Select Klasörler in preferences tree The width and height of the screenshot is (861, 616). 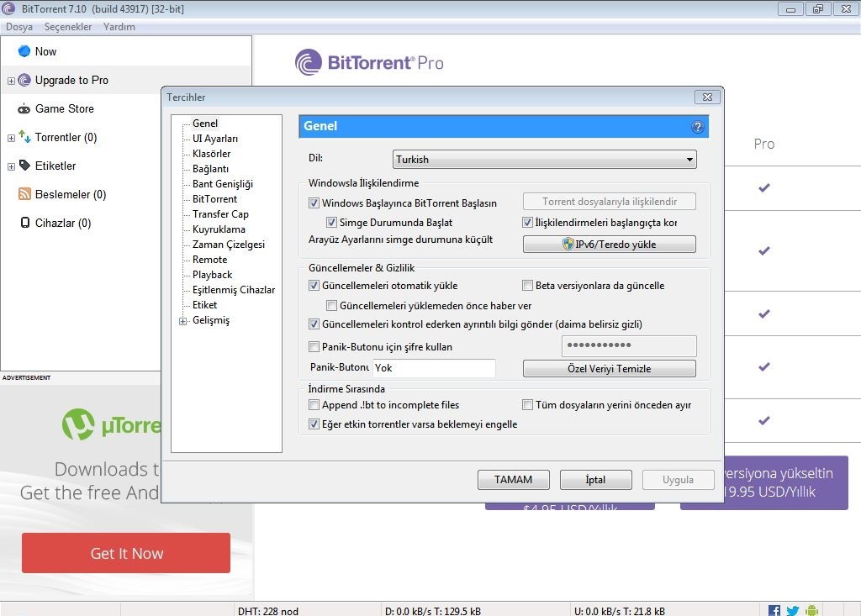pyautogui.click(x=211, y=154)
